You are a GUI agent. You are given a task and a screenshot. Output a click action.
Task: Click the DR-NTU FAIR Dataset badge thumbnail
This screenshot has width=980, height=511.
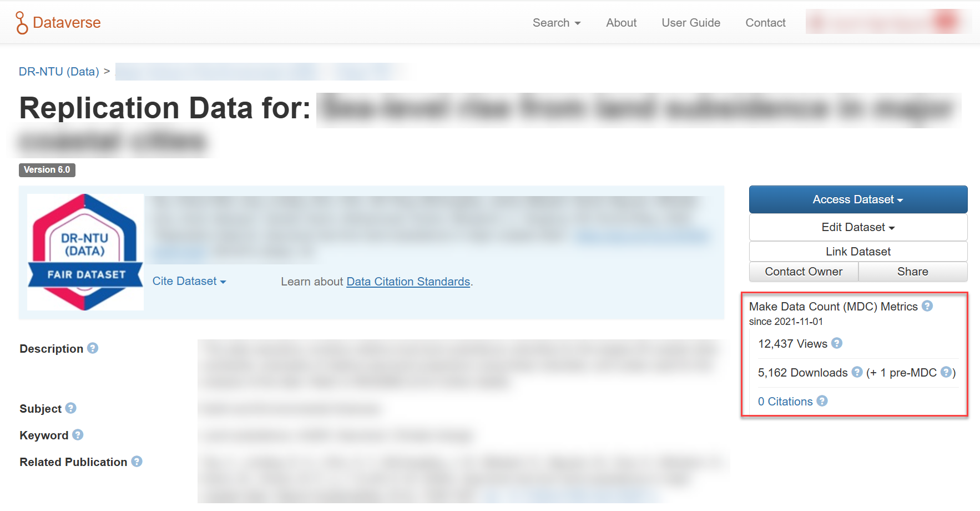pos(85,252)
